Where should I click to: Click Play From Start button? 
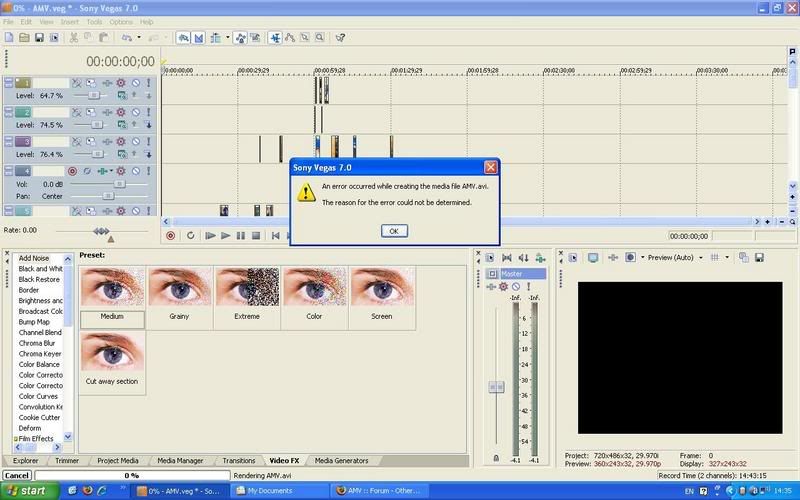coord(210,235)
